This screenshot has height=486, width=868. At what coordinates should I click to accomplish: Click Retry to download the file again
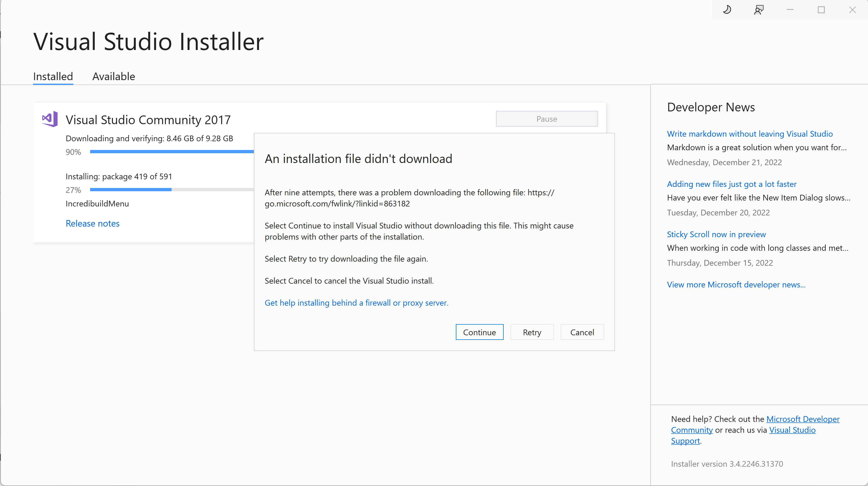[532, 332]
